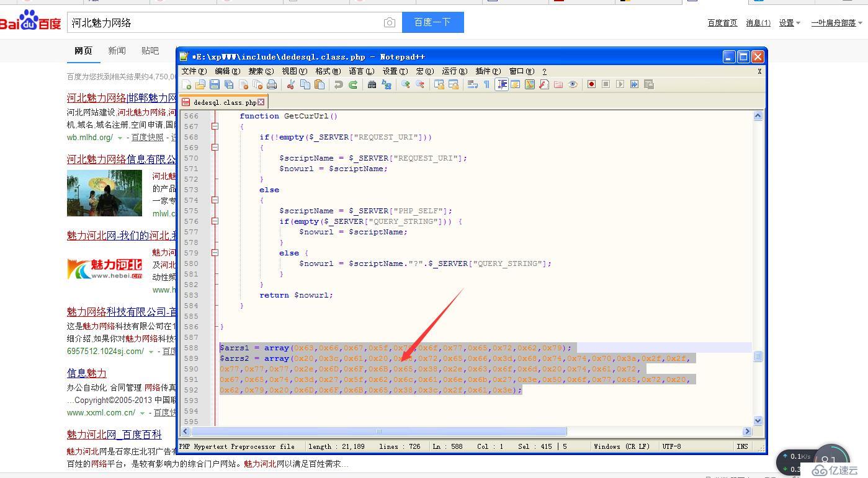Switch to the 贴吧 tab on Baidu
Viewport: 868px width, 478px height.
[x=150, y=51]
